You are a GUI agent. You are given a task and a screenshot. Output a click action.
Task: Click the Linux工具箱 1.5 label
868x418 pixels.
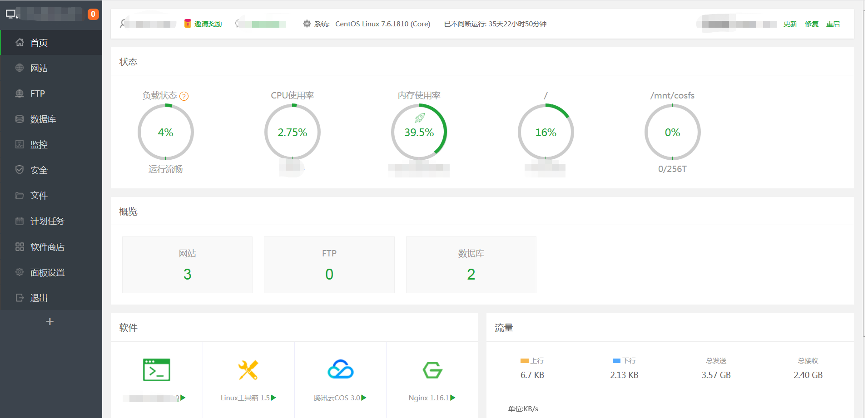click(x=245, y=398)
